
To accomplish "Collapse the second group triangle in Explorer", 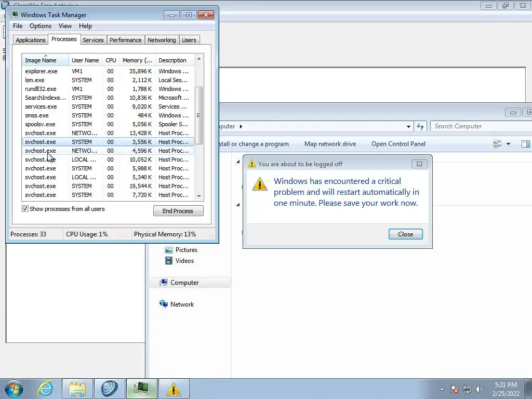I will tap(238, 205).
